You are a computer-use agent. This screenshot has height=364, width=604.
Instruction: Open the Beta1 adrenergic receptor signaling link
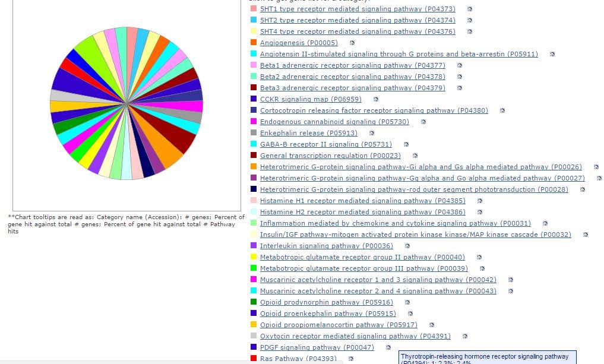tap(352, 65)
